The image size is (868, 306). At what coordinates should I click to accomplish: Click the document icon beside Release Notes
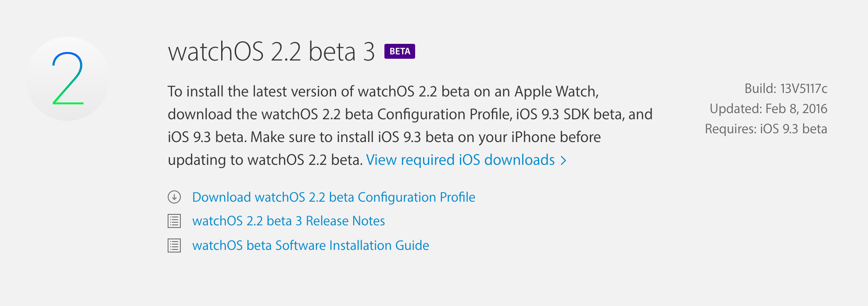pos(174,221)
